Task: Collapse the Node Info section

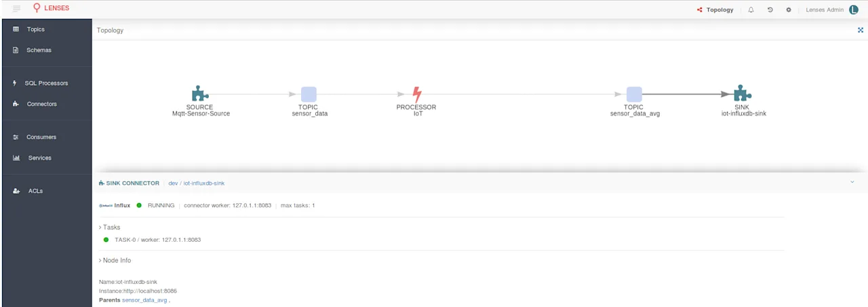Action: (x=115, y=260)
